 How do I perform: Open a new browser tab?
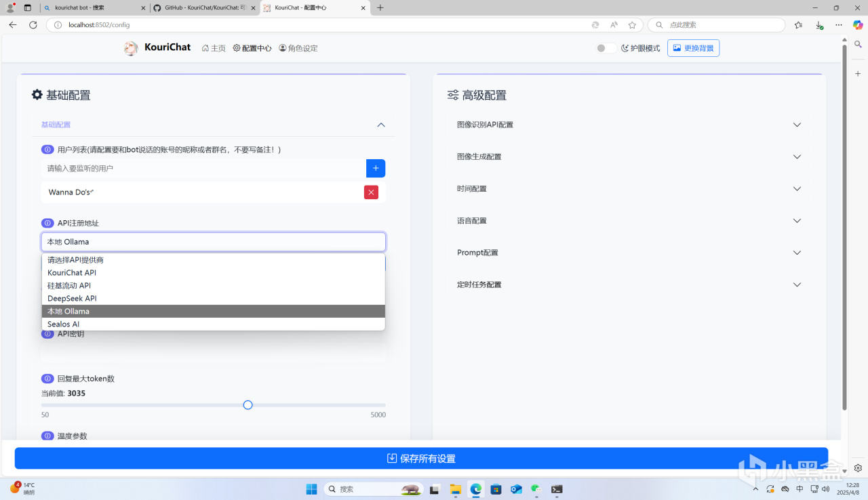[380, 7]
